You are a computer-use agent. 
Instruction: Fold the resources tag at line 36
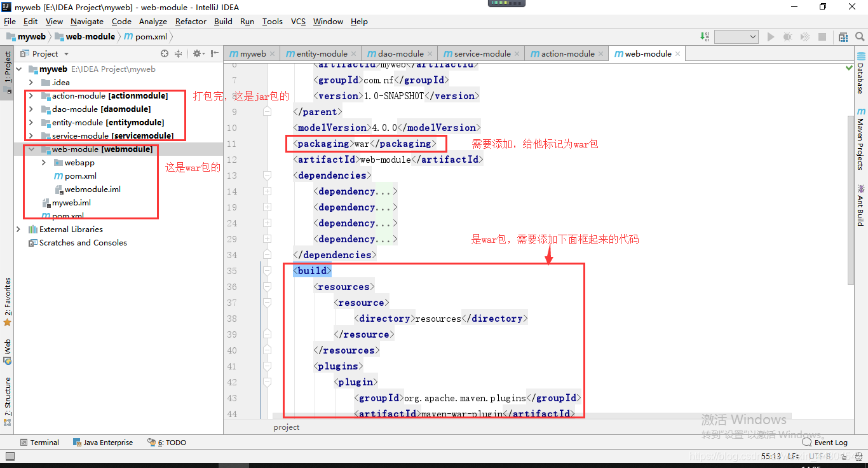(267, 287)
